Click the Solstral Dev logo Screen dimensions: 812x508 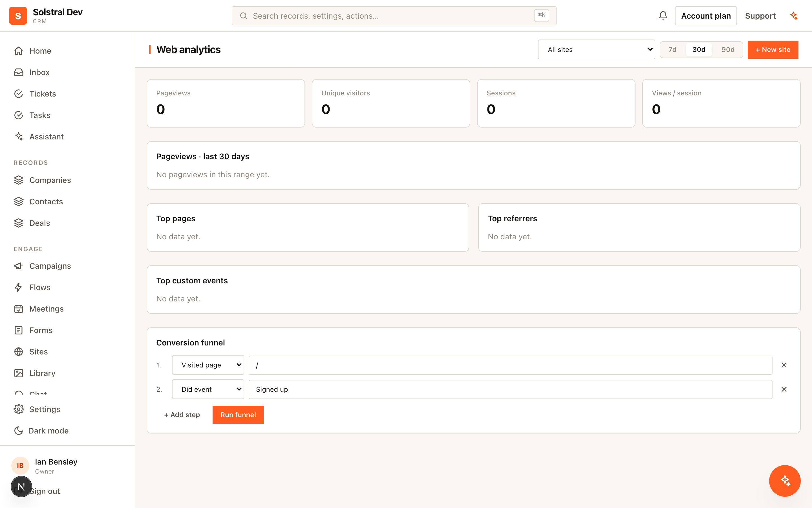coord(18,16)
